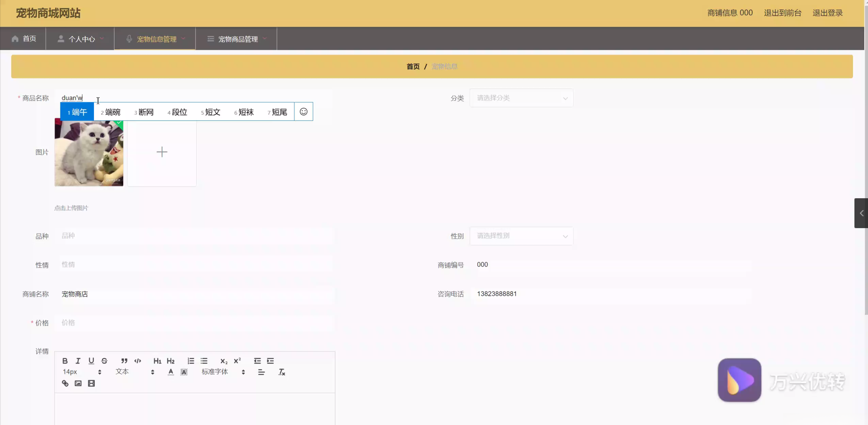The image size is (868, 425).
Task: Insert a link in the editor
Action: click(x=65, y=383)
